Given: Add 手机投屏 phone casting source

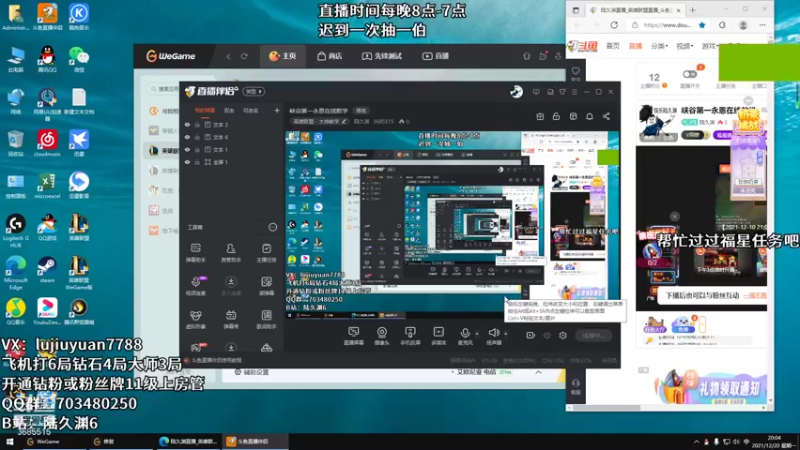Looking at the screenshot, I should point(410,336).
